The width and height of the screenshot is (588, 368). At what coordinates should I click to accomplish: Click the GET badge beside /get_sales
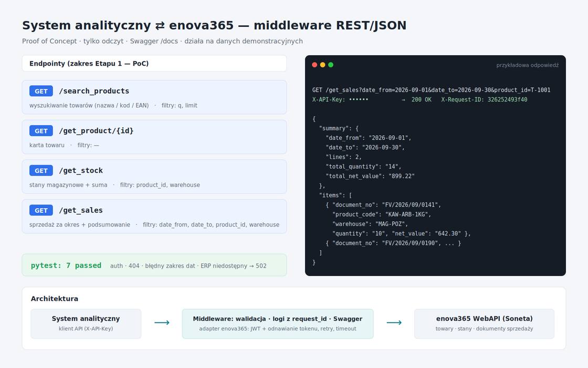point(41,210)
